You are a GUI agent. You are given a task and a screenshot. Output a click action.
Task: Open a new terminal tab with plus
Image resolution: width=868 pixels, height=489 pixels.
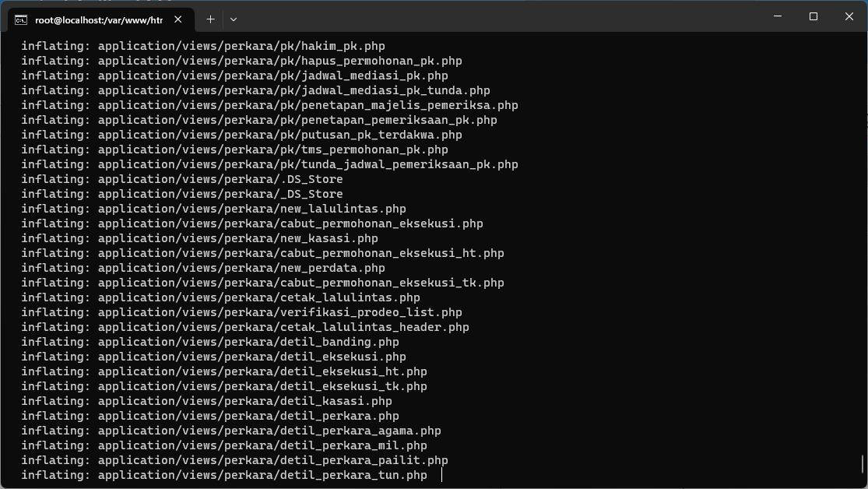[x=210, y=19]
